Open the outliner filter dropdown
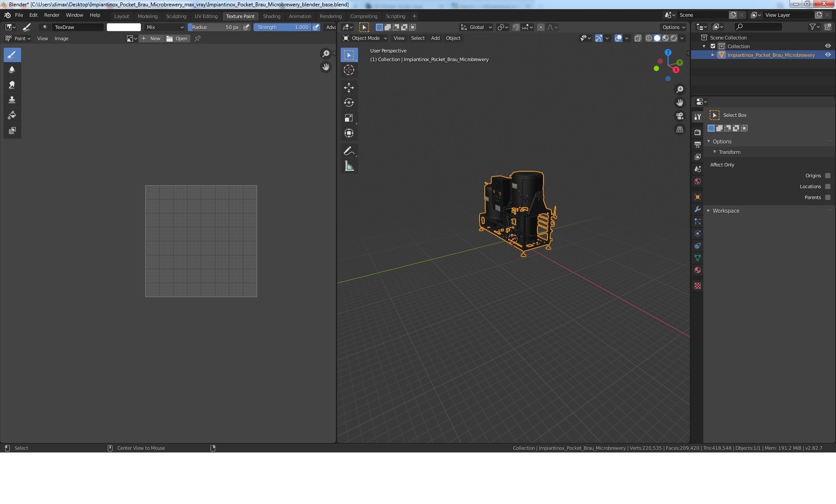Viewport: 836px width, 504px height. (x=815, y=27)
